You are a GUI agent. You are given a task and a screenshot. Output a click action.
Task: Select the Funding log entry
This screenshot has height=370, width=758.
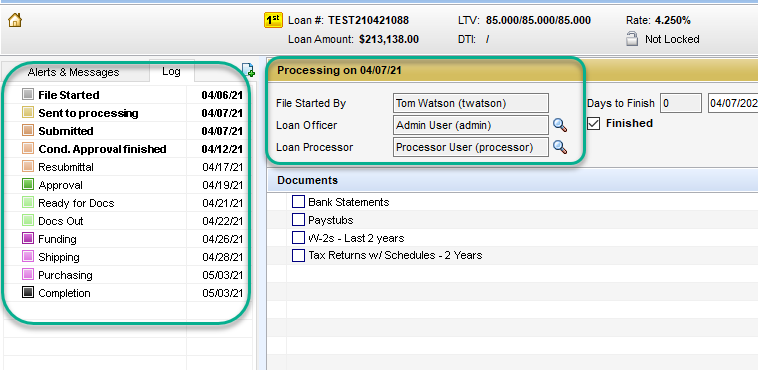point(128,238)
